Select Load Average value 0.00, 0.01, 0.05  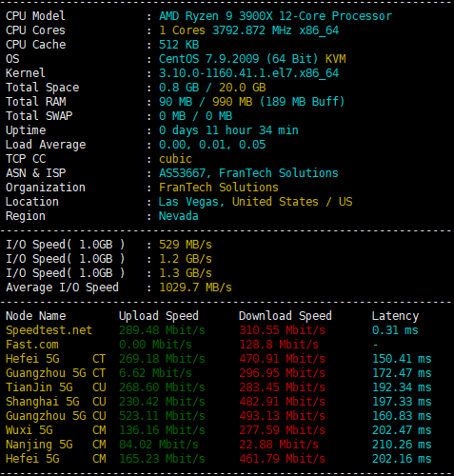coord(212,145)
